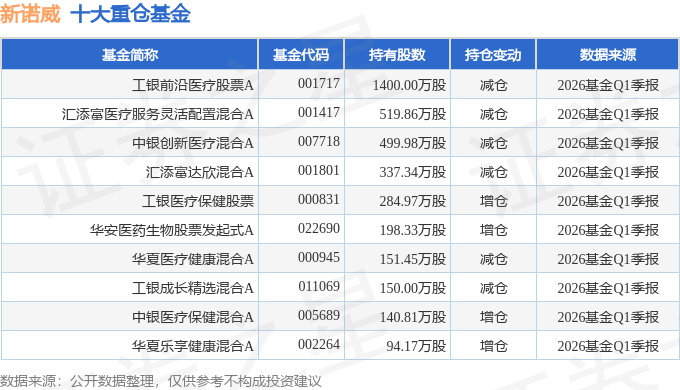The width and height of the screenshot is (680, 390).
Task: Click the 持仓变动 column header
Action: [x=493, y=55]
